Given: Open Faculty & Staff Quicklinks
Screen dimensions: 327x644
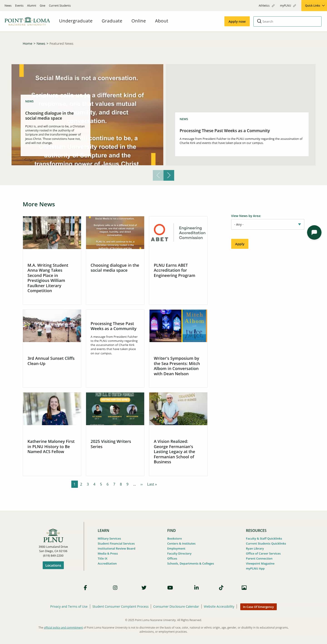Looking at the screenshot, I should (264, 538).
